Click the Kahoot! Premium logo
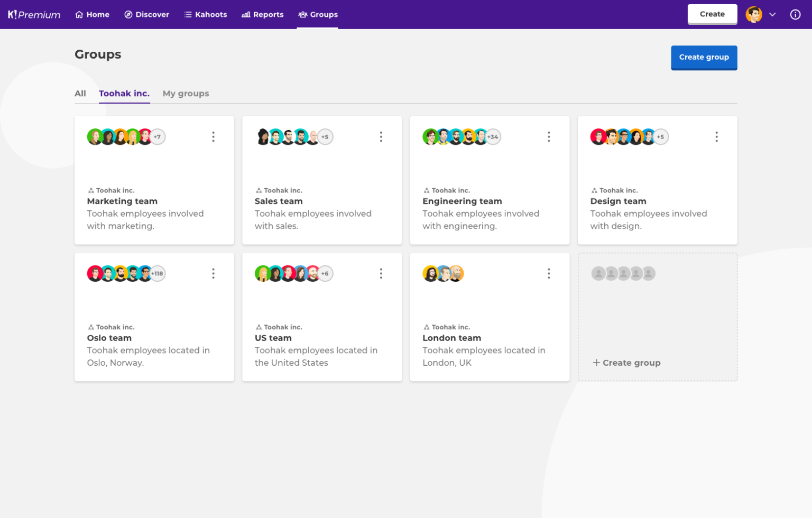 [33, 14]
